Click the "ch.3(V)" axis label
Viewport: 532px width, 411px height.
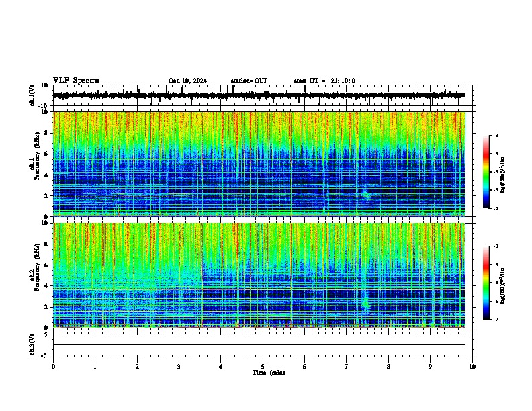(32, 345)
